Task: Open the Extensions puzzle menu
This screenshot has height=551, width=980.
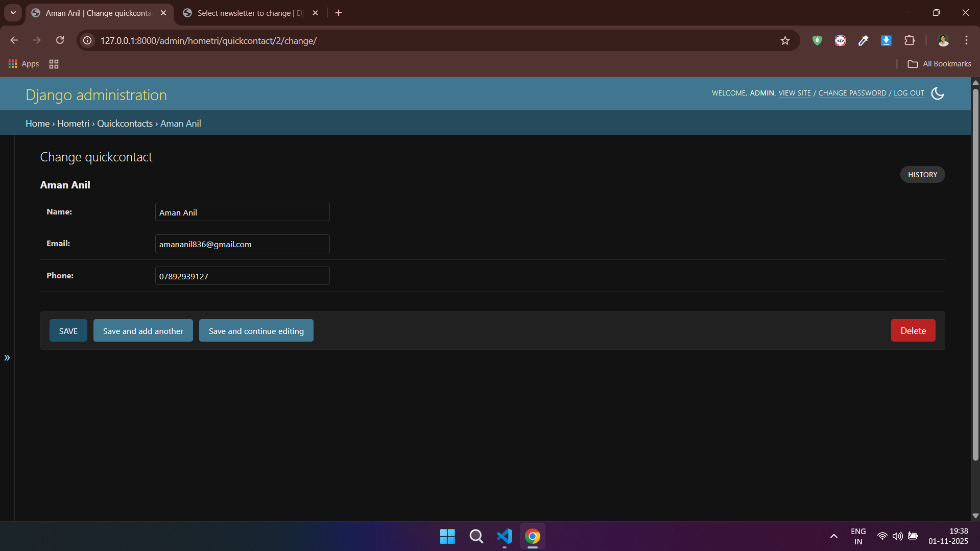Action: tap(910, 40)
